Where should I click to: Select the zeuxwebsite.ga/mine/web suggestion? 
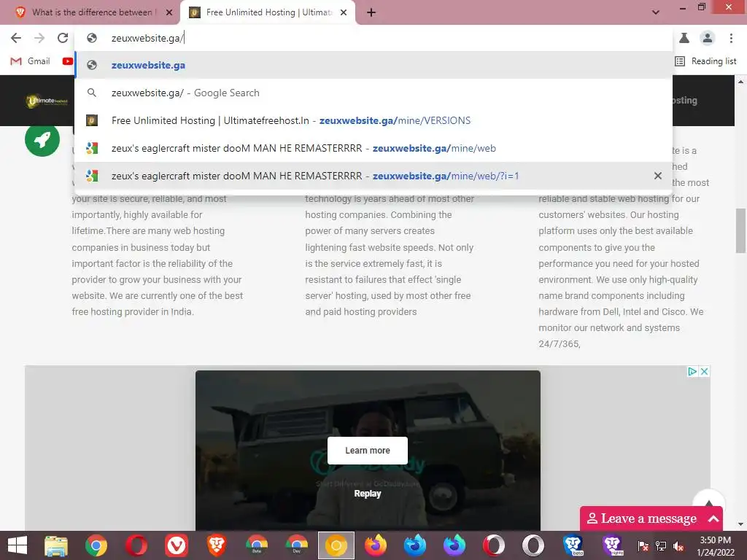pos(373,148)
